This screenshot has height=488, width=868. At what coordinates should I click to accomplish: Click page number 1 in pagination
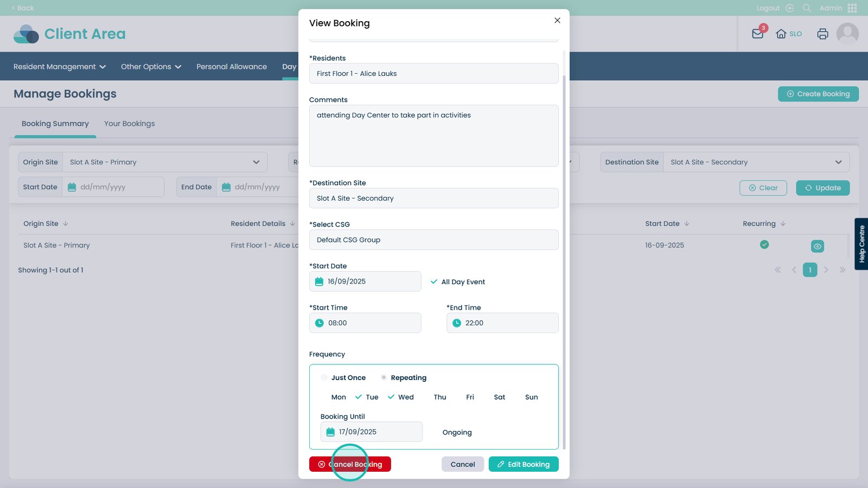pyautogui.click(x=810, y=270)
